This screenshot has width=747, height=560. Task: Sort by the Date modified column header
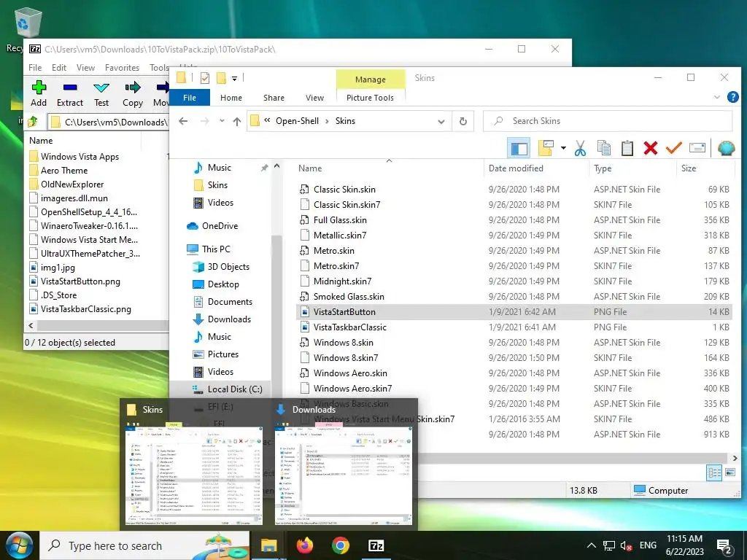[516, 168]
